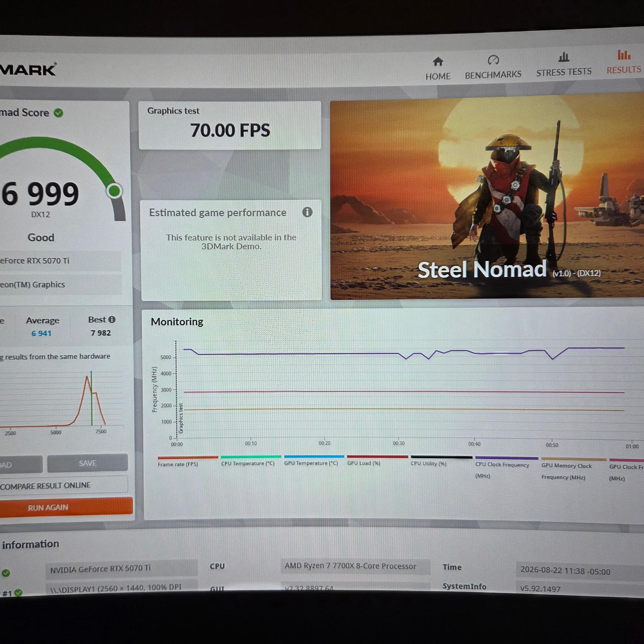Viewport: 644px width, 644px height.
Task: Open the HOME tab
Action: point(438,69)
